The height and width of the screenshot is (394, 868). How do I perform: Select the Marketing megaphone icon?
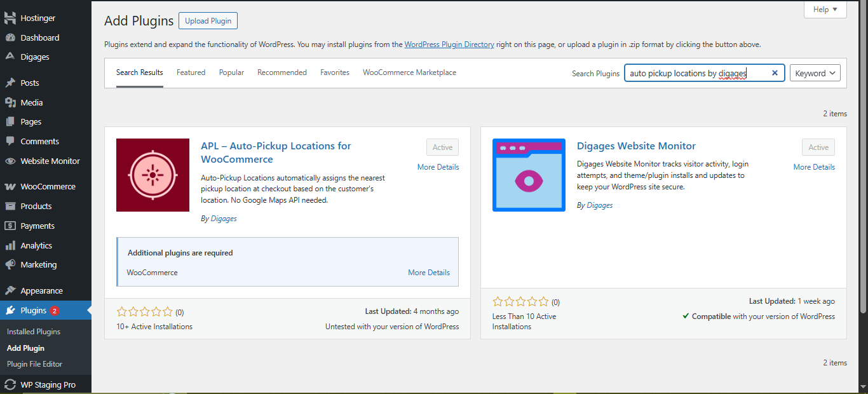(10, 264)
